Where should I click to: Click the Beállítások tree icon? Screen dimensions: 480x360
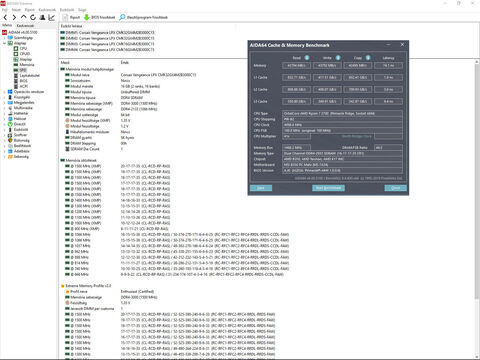(10, 146)
